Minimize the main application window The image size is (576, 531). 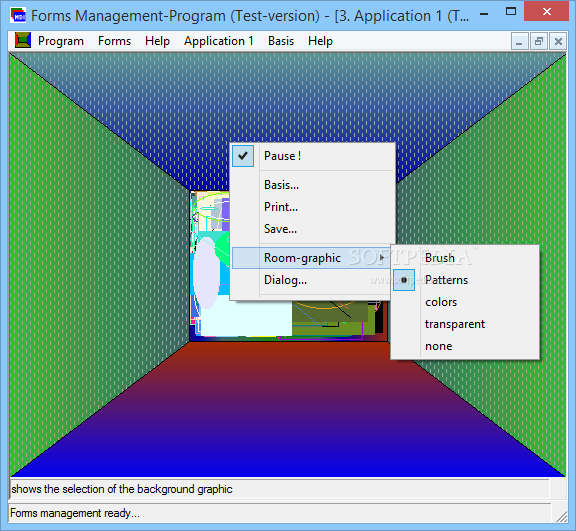[484, 15]
